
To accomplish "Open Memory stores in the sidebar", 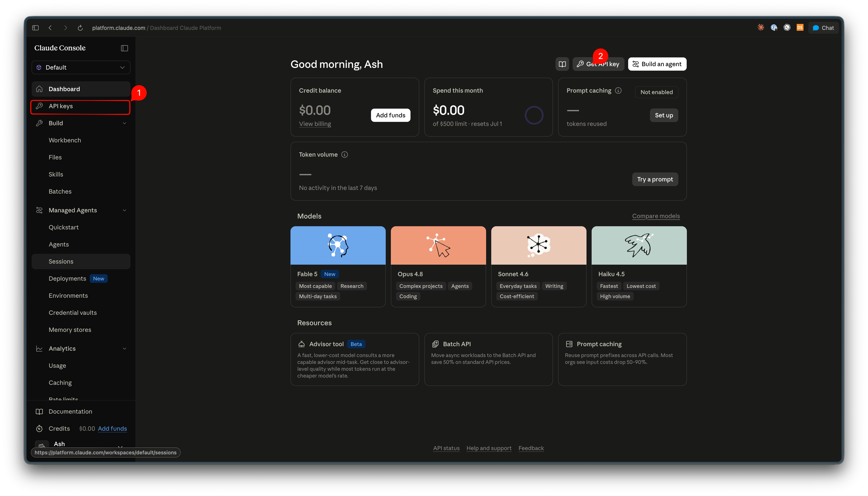I will (70, 330).
